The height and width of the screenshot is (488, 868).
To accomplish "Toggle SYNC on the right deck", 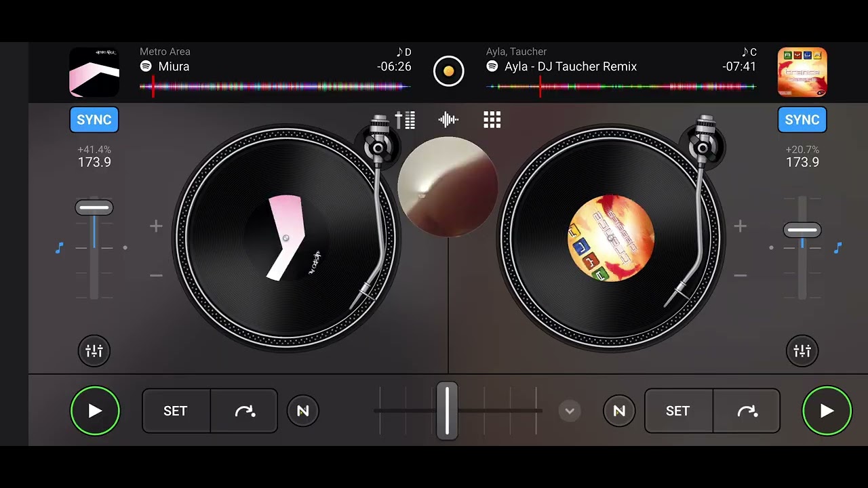I will pyautogui.click(x=802, y=120).
